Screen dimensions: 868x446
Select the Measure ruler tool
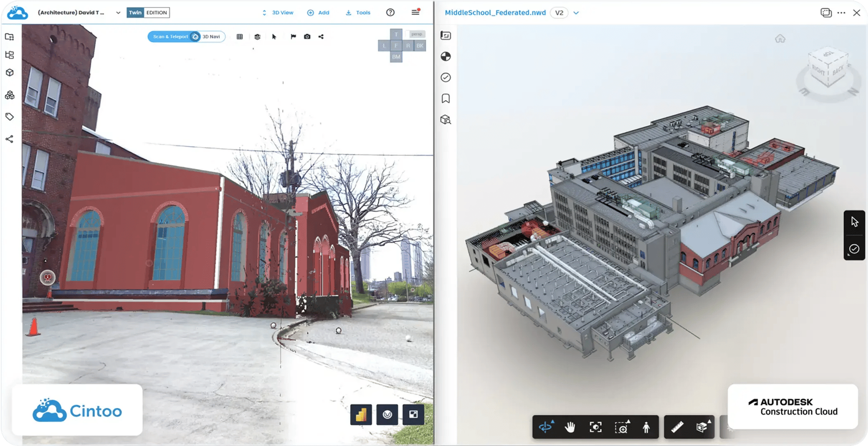point(677,427)
